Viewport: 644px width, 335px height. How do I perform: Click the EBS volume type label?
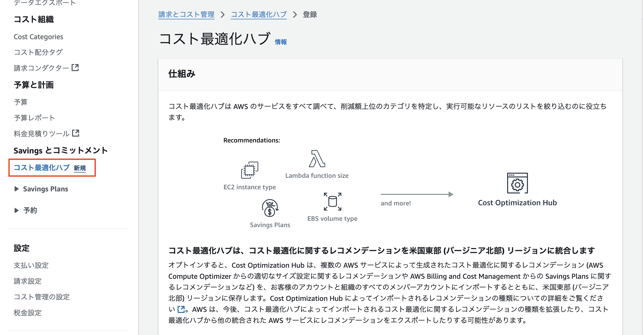point(333,218)
